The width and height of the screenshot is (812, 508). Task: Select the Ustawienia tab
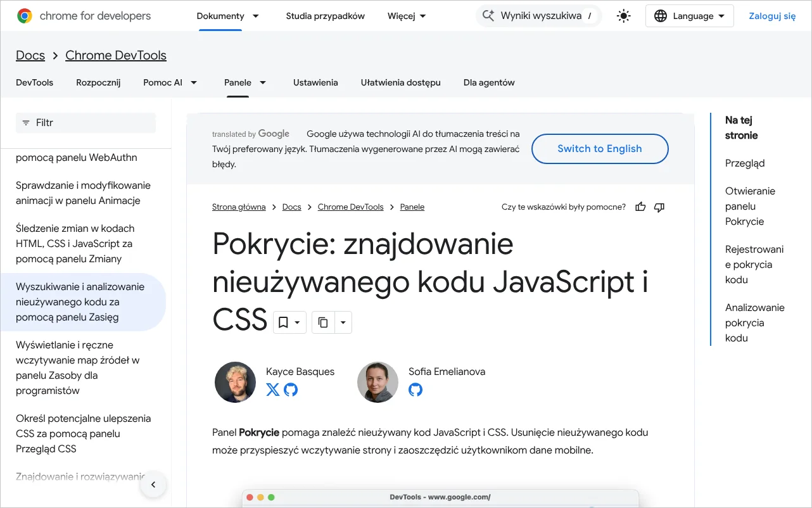click(x=315, y=82)
